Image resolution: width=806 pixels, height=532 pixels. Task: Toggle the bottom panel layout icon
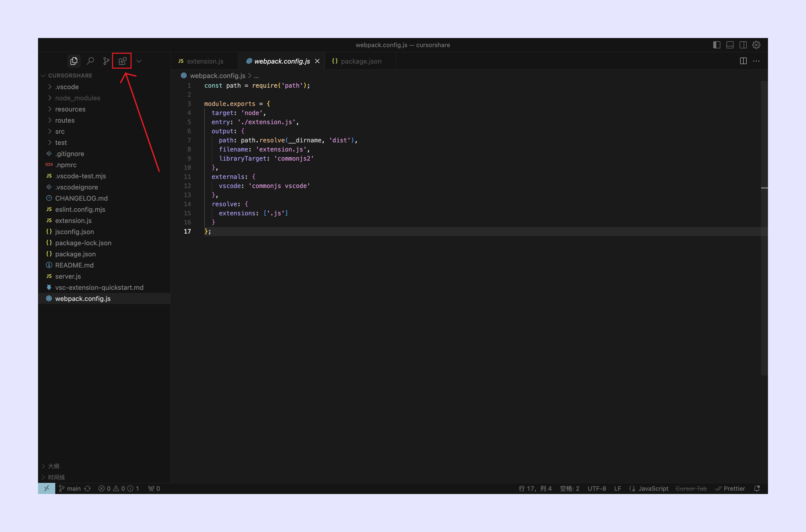pyautogui.click(x=730, y=45)
